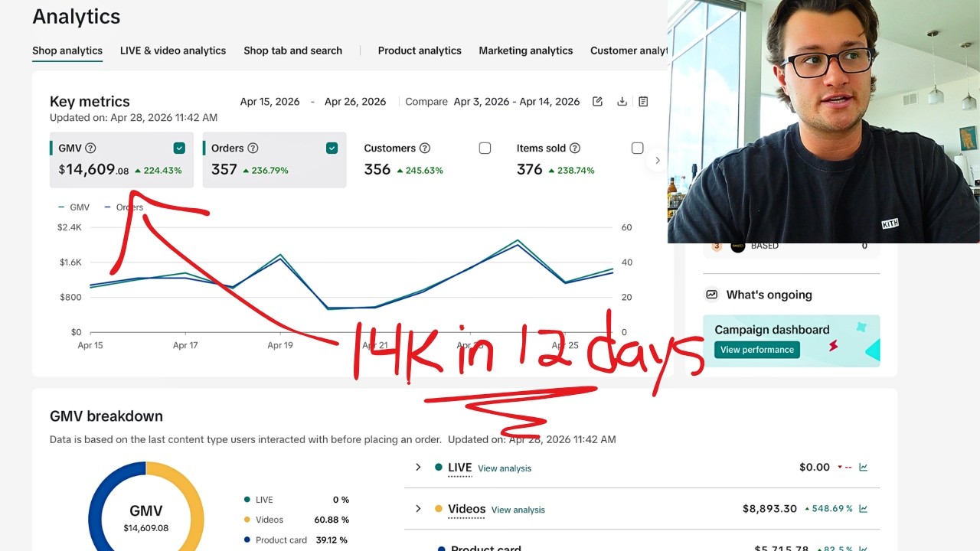The width and height of the screenshot is (980, 551).
Task: Open View analysis link for Videos
Action: coord(518,510)
